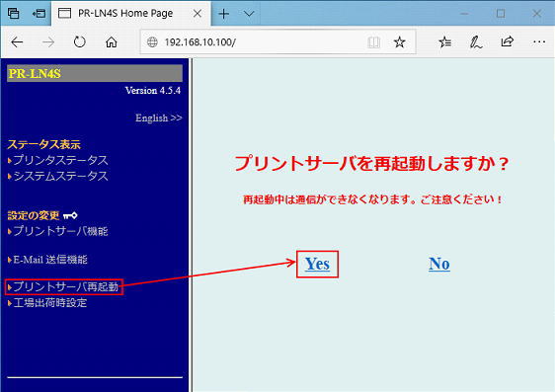Maximize the browser window

pyautogui.click(x=501, y=14)
